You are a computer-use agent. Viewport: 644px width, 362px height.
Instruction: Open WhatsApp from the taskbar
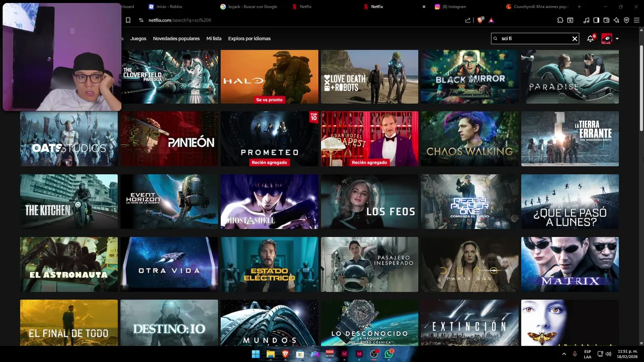[x=389, y=354]
